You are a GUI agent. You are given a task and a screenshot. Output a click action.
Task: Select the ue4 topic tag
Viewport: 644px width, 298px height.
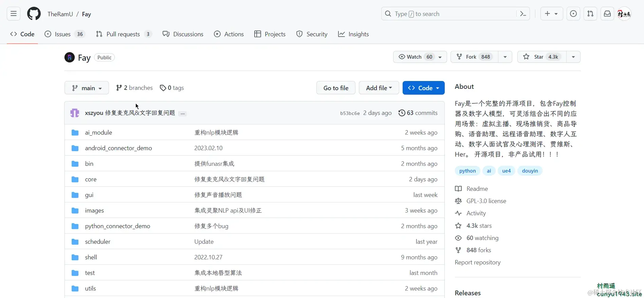[506, 171]
